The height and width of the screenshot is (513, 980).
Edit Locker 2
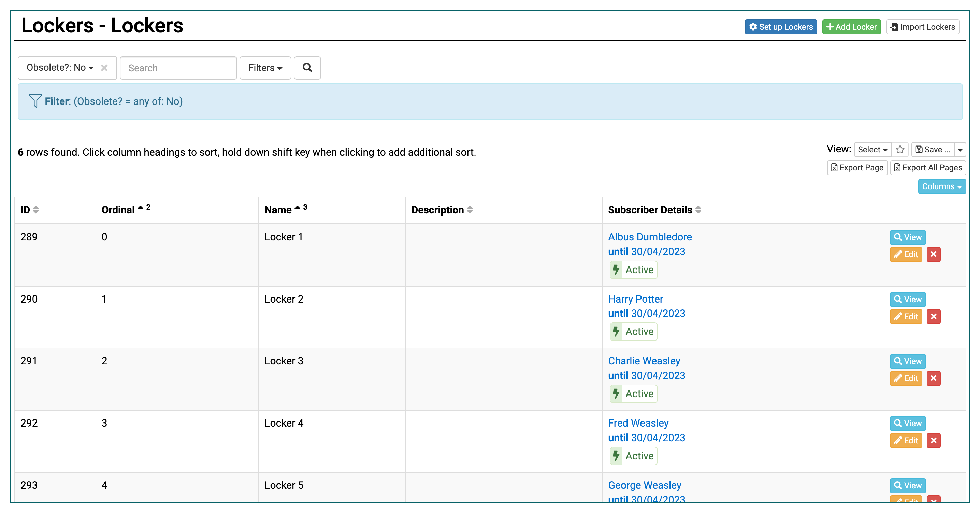coord(906,317)
